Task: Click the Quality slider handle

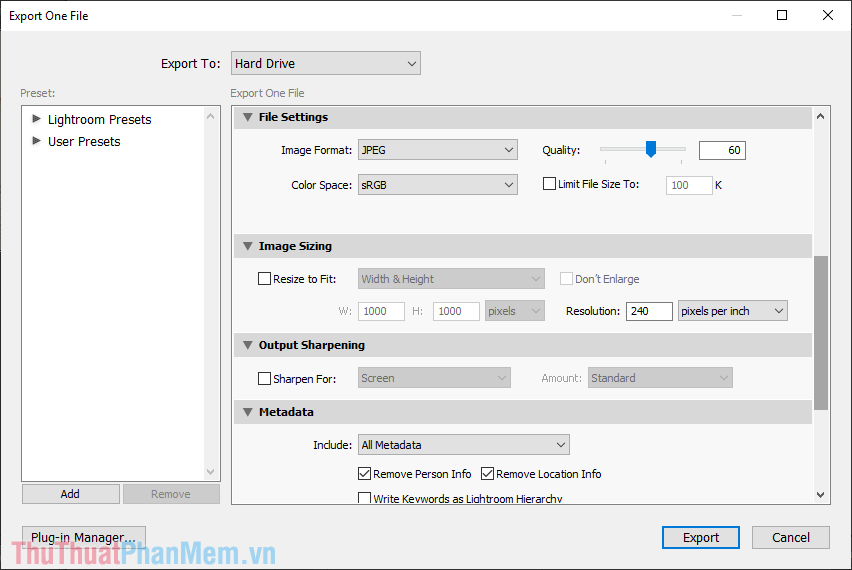Action: pyautogui.click(x=650, y=149)
